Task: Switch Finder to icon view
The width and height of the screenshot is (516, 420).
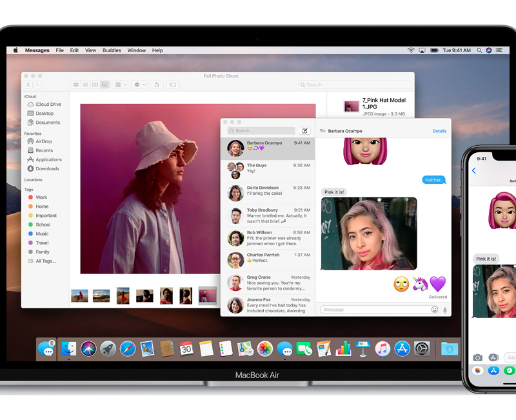Action: tap(76, 85)
